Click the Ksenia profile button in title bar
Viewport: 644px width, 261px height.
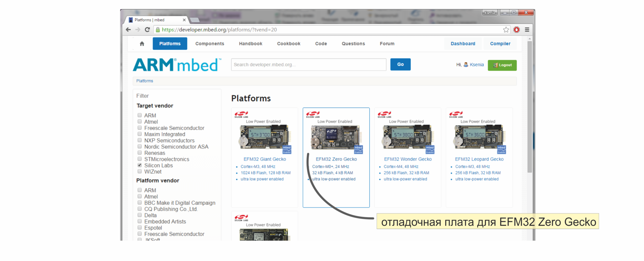click(490, 13)
